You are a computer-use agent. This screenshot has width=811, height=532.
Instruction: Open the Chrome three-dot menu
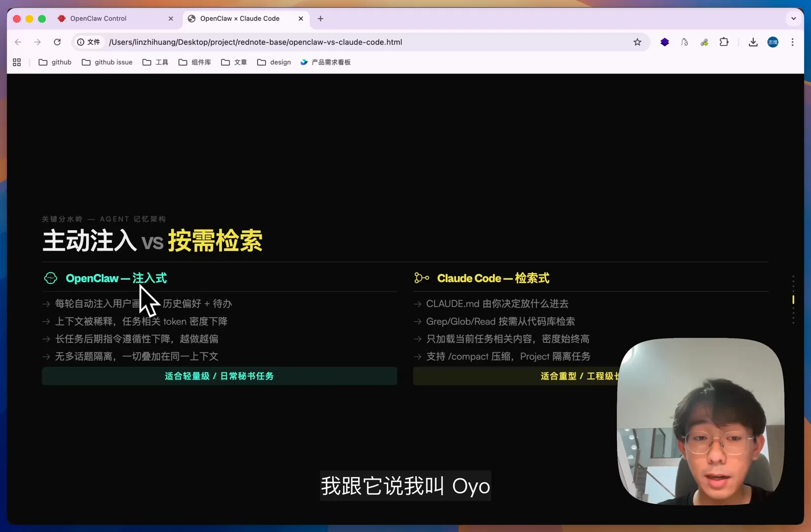pos(792,42)
